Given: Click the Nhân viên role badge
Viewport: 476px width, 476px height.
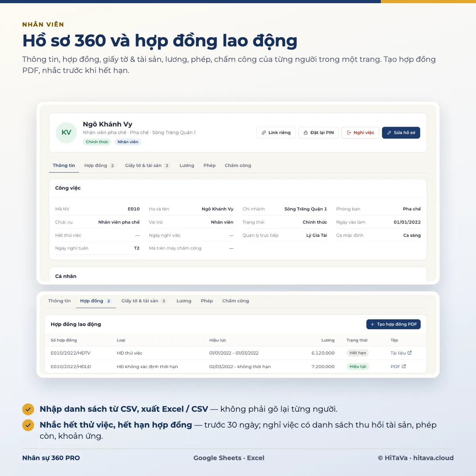Looking at the screenshot, I should tap(128, 142).
